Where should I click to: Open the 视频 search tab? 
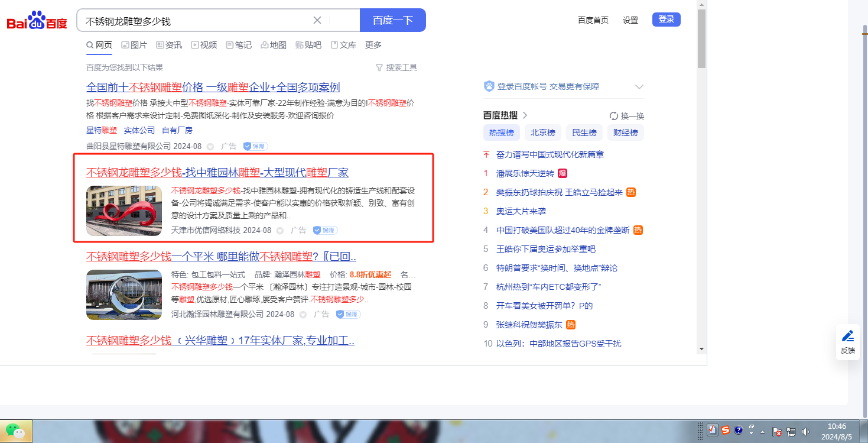(204, 45)
